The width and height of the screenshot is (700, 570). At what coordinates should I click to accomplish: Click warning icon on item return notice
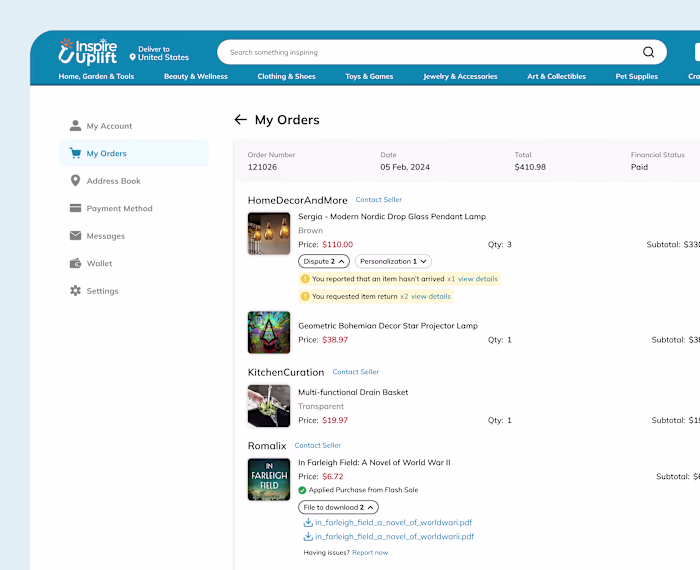[305, 296]
